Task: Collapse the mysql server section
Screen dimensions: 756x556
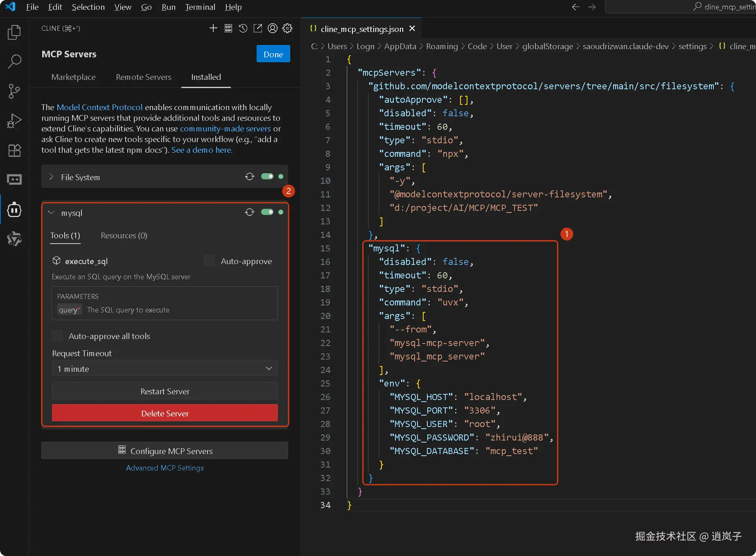Action: tap(51, 212)
